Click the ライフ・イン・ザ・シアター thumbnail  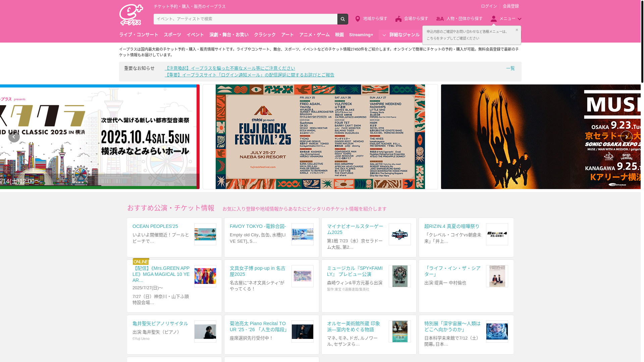[x=497, y=276]
